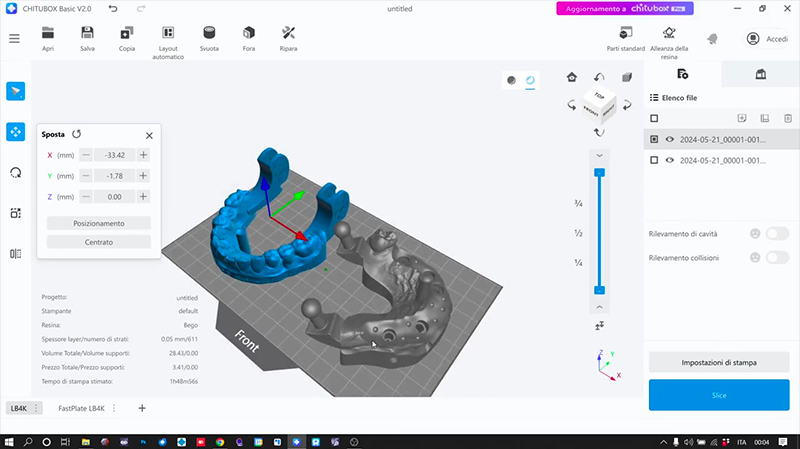
Task: Reset view with the home icon
Action: (x=572, y=77)
